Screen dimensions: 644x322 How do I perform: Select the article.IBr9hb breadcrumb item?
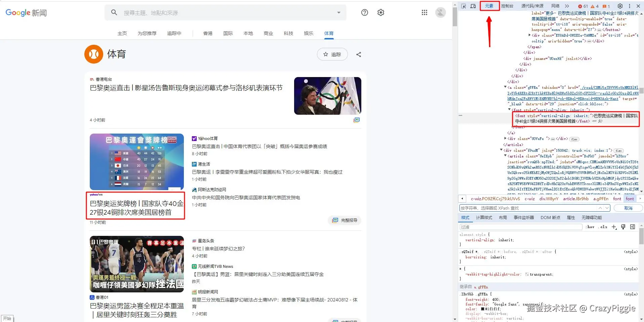576,199
